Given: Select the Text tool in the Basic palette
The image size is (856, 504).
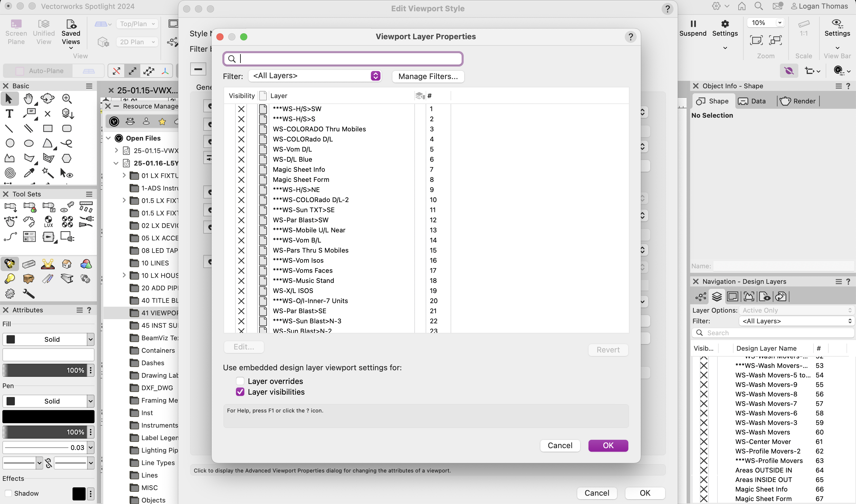Looking at the screenshot, I should [10, 114].
